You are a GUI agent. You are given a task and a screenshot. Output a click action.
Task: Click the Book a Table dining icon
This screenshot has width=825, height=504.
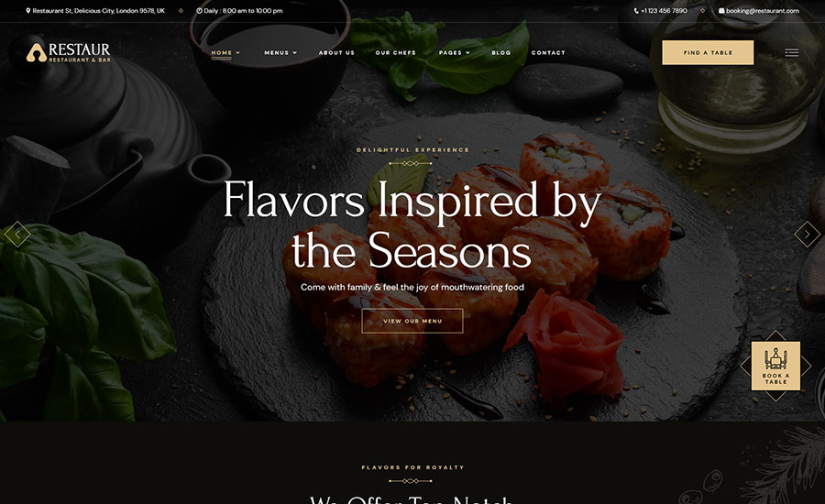[775, 358]
